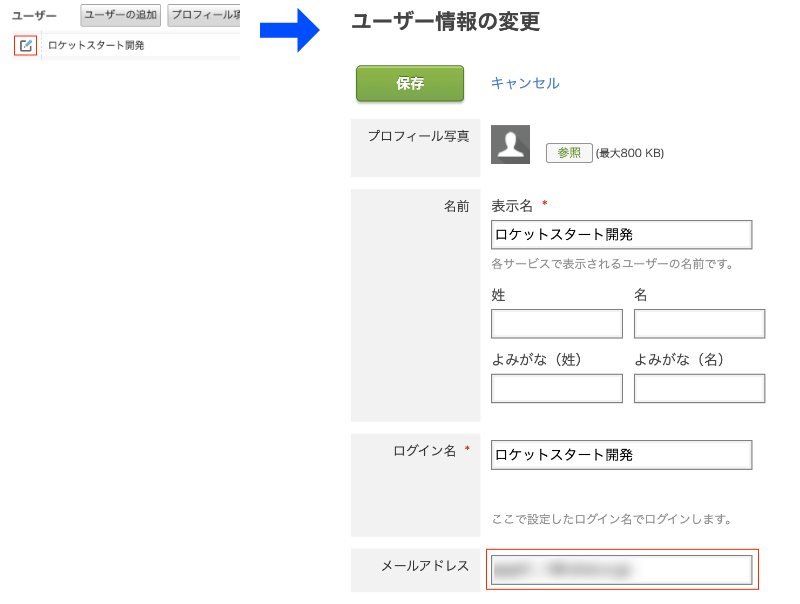Click the ユーザー heading in the list panel
Image resolution: width=800 pixels, height=604 pixels.
click(x=34, y=16)
